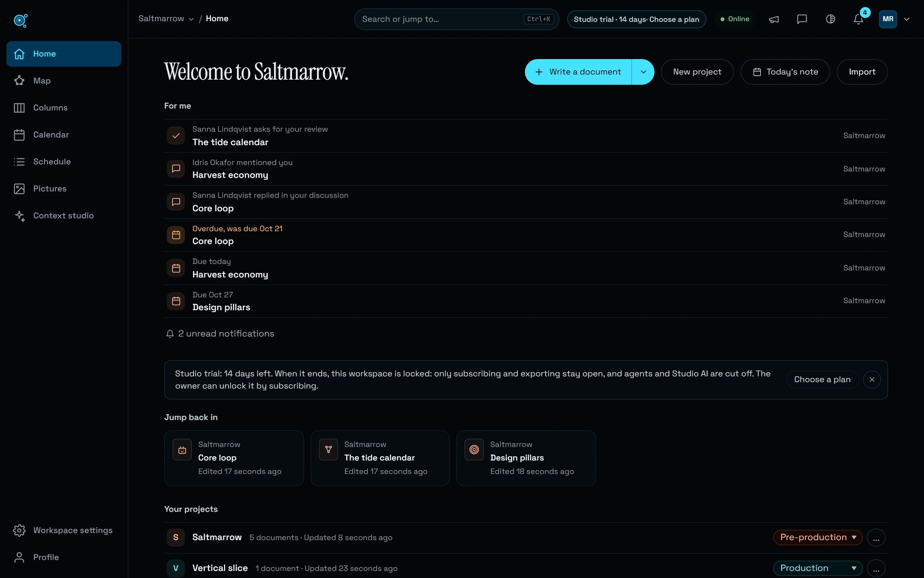Create a New project

[697, 72]
